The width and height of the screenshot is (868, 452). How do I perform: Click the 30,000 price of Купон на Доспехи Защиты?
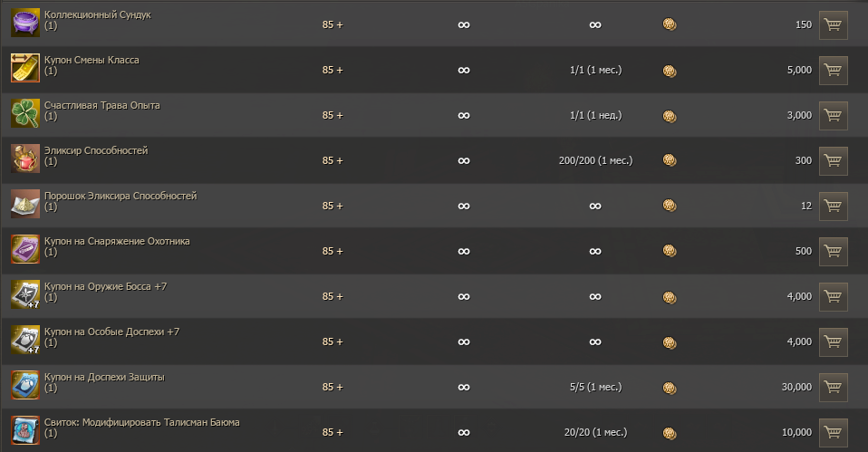point(796,387)
